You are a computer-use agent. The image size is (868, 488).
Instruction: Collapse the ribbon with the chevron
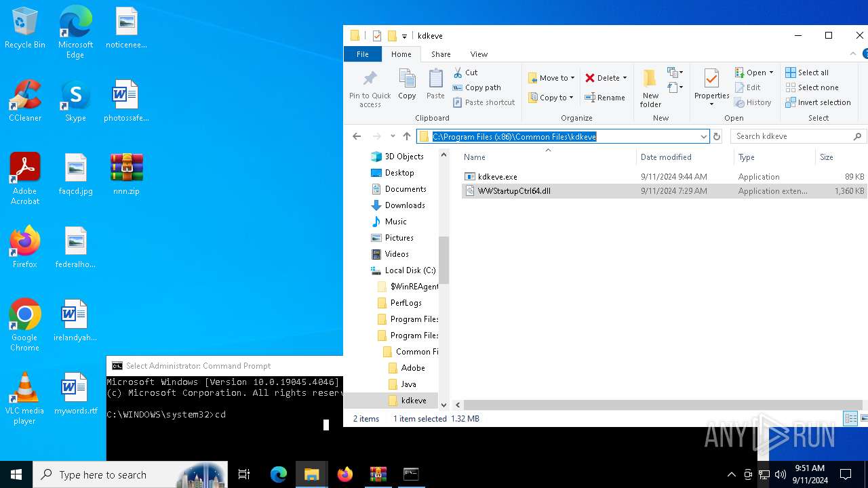click(853, 54)
